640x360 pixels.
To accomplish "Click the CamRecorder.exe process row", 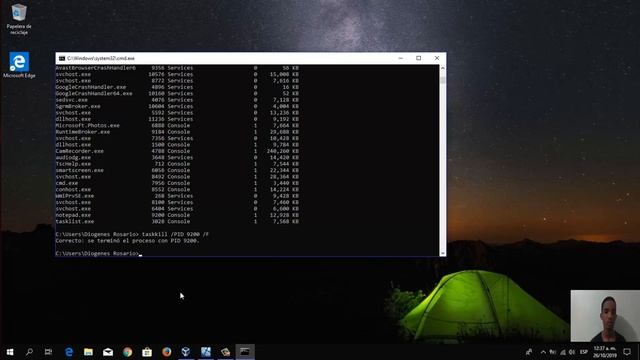I will click(x=177, y=151).
